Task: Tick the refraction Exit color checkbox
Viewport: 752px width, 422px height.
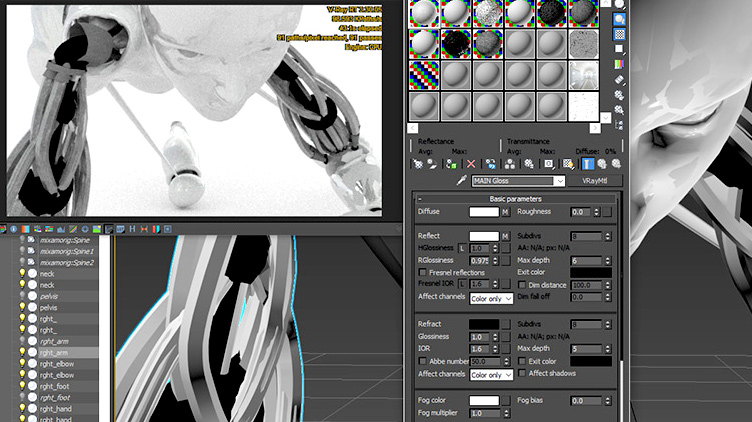Action: click(522, 361)
